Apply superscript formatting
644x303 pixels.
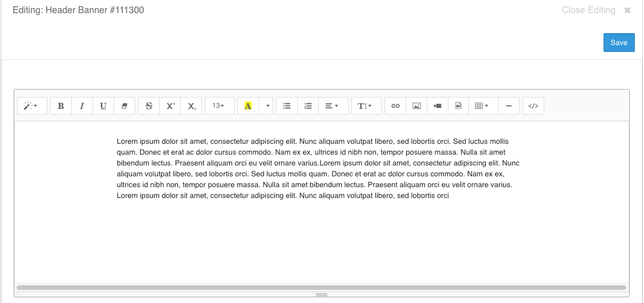pos(171,106)
